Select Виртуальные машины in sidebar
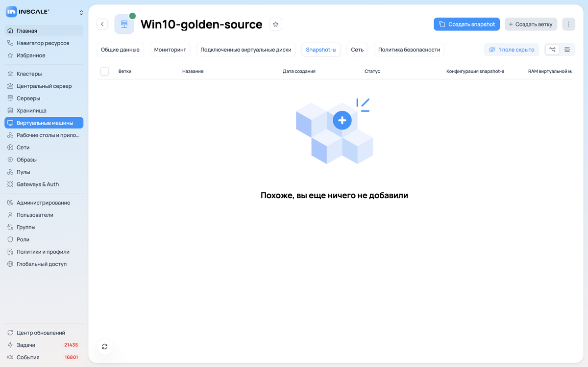 (44, 123)
